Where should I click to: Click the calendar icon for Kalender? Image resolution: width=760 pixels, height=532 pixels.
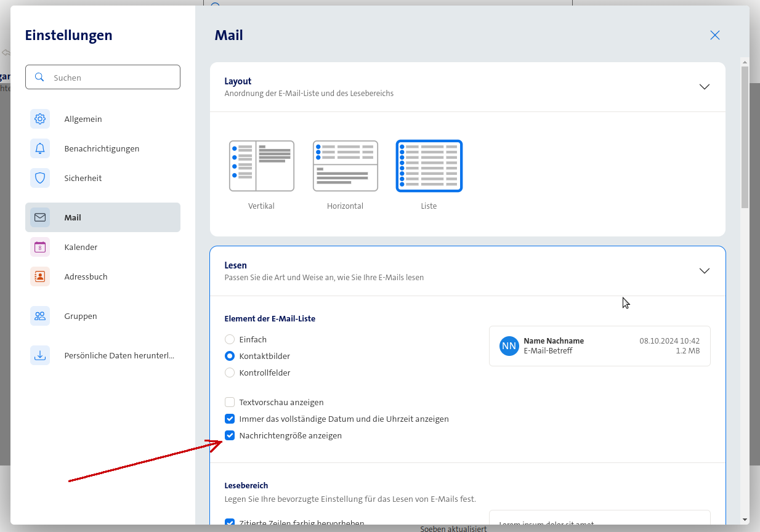click(x=40, y=247)
